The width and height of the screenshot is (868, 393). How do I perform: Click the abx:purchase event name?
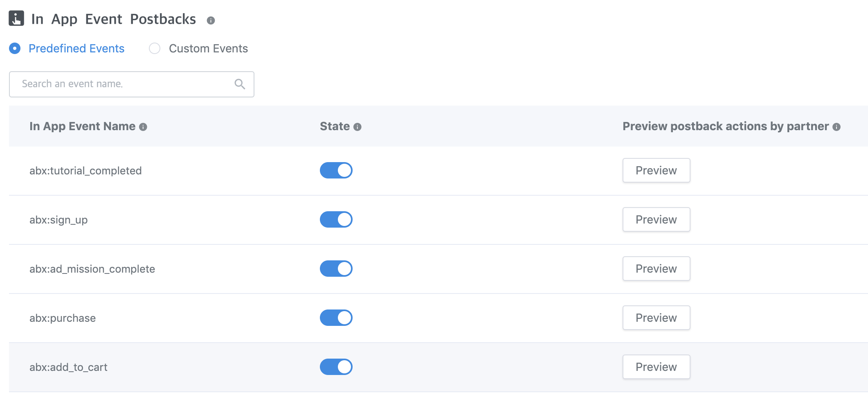click(63, 318)
